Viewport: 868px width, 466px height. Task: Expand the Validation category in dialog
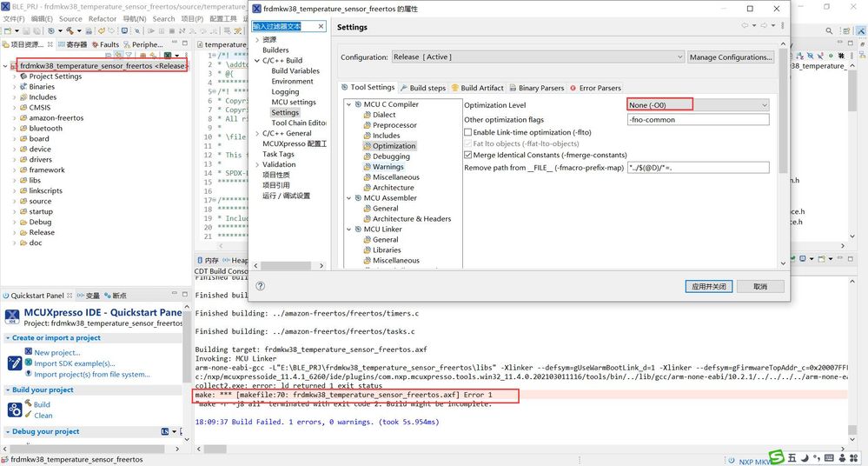point(257,164)
